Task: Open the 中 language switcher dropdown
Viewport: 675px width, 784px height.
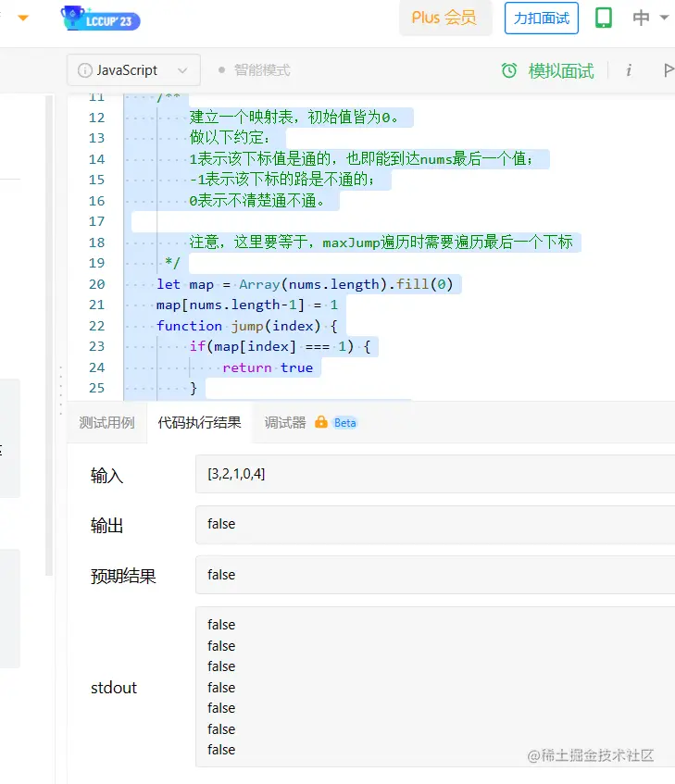Action: tap(650, 18)
